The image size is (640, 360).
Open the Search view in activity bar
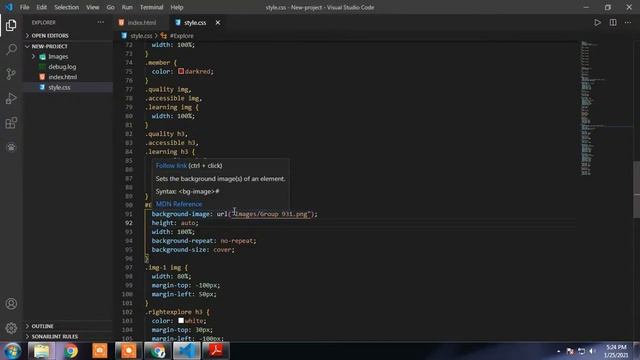(11, 49)
